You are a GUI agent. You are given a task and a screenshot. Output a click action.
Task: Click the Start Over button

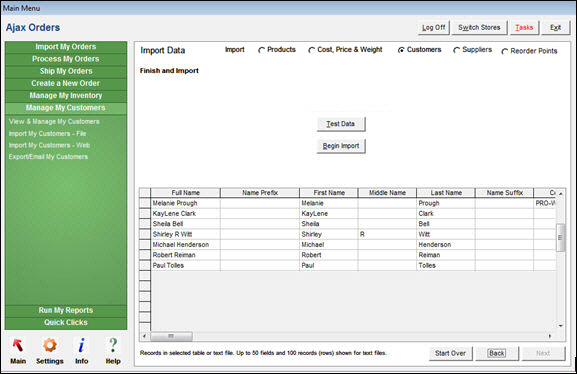coord(450,353)
